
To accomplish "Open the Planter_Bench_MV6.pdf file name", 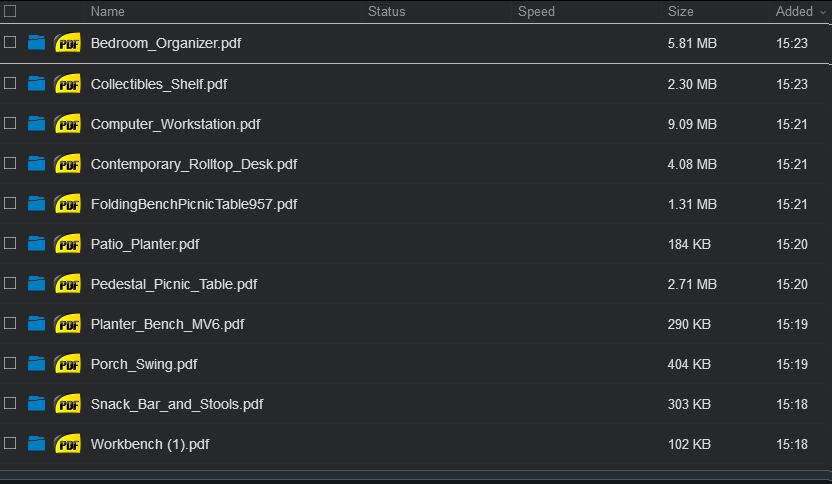I will (168, 324).
